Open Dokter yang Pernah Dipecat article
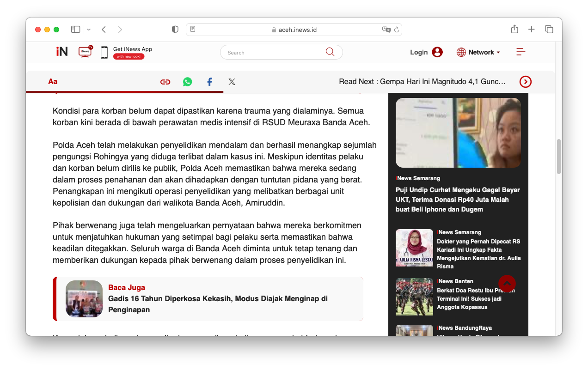 [x=478, y=254]
